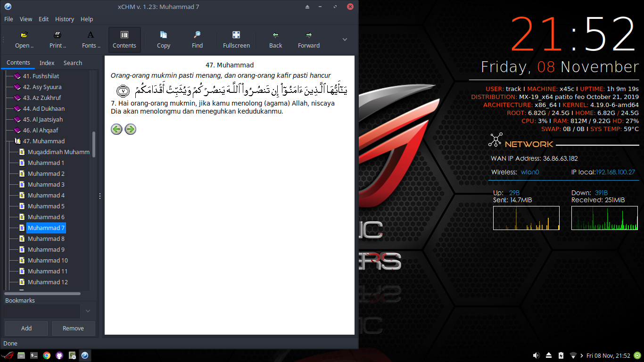Open the View menu

pos(26,19)
